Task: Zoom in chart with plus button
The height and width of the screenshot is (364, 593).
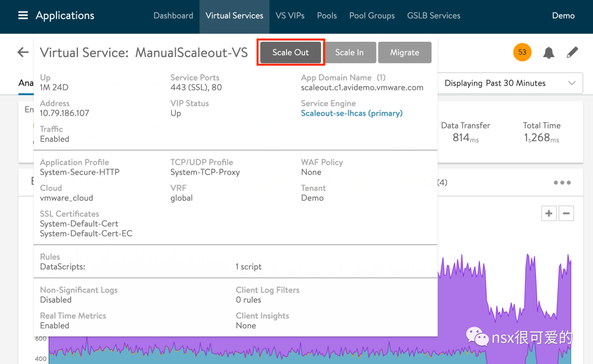Action: click(549, 214)
